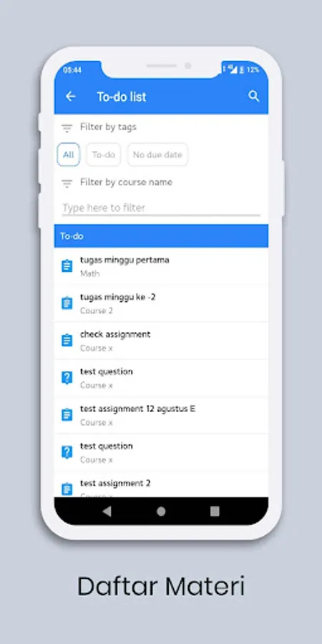Tap Android home circle button
Image resolution: width=322 pixels, height=644 pixels.
[161, 512]
